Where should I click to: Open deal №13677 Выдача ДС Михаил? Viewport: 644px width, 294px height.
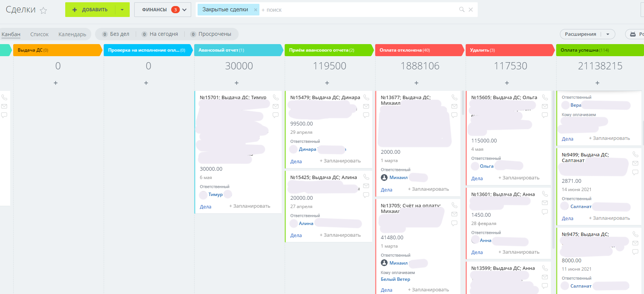click(406, 100)
